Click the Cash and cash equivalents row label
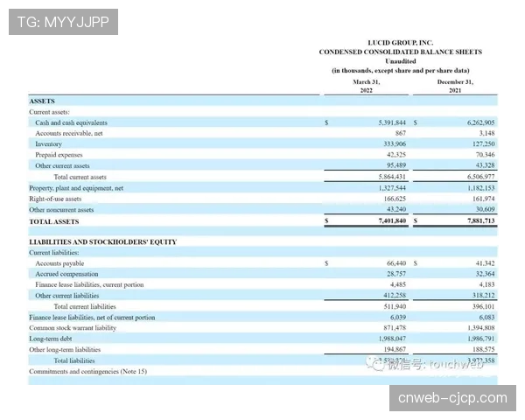This screenshot has height=420, width=525. pyautogui.click(x=71, y=123)
